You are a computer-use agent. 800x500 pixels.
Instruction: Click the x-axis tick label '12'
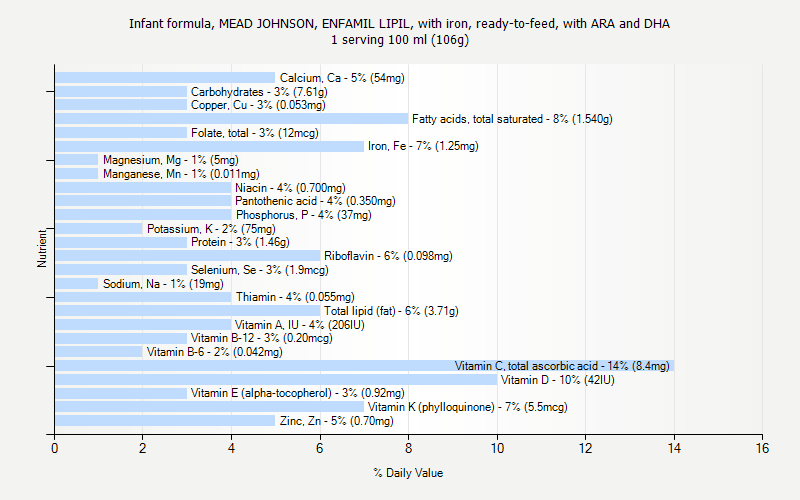(585, 448)
